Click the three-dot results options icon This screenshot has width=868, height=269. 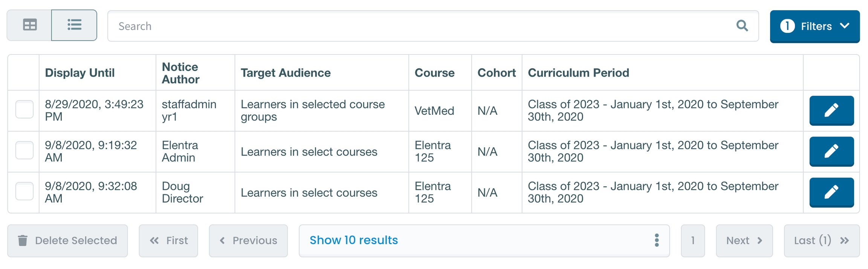pyautogui.click(x=657, y=240)
